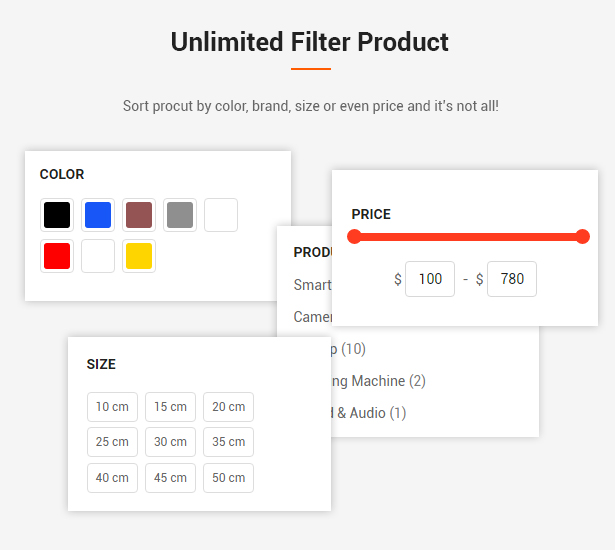The height and width of the screenshot is (550, 615).
Task: Choose the blue color swatch
Action: pyautogui.click(x=98, y=215)
